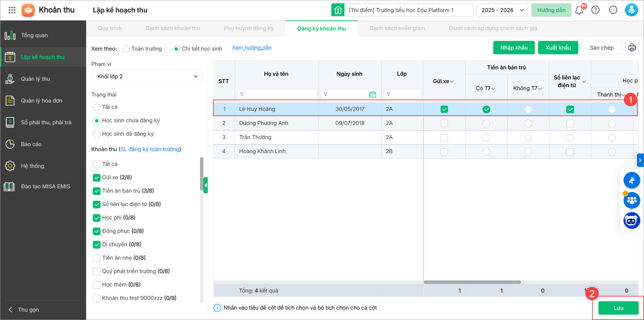
Task: Expand the Gửi xe column header arrow
Action: pos(452,81)
